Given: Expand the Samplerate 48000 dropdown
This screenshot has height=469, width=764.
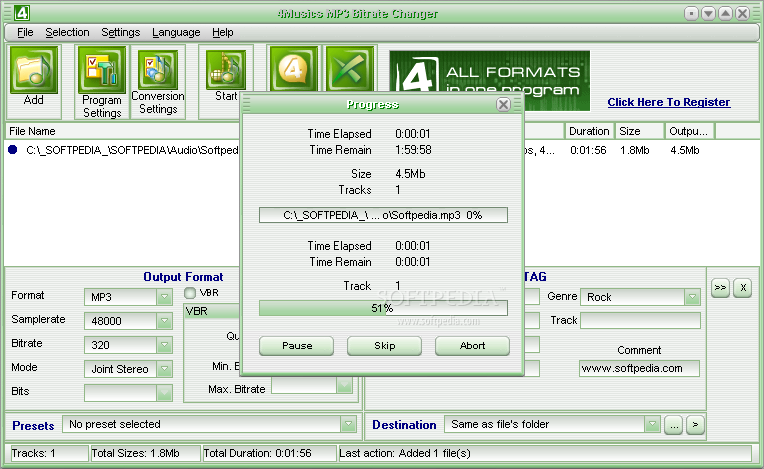Looking at the screenshot, I should pyautogui.click(x=164, y=321).
